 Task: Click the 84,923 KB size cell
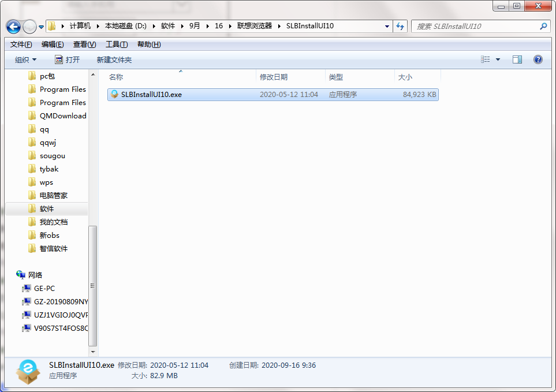click(x=420, y=95)
